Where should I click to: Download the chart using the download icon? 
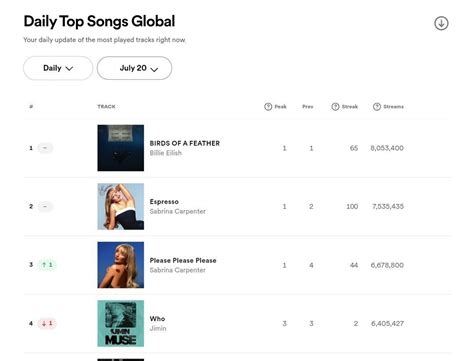(441, 23)
